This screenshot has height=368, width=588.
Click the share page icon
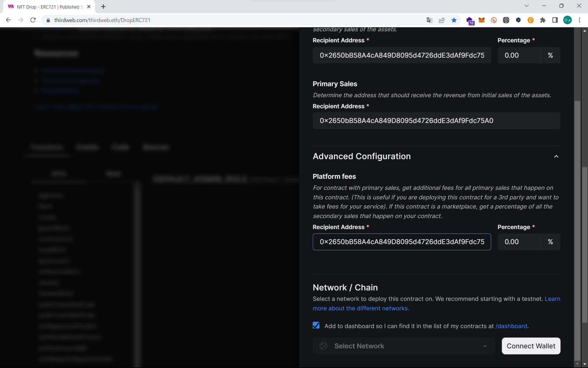[x=442, y=20]
